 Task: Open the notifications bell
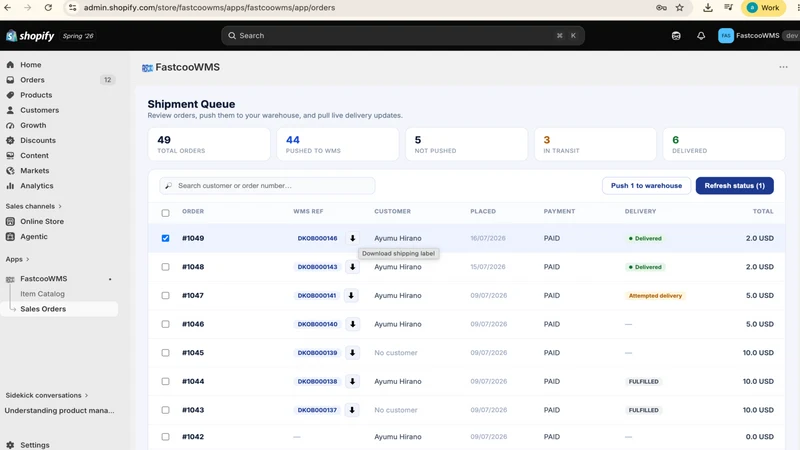point(701,36)
